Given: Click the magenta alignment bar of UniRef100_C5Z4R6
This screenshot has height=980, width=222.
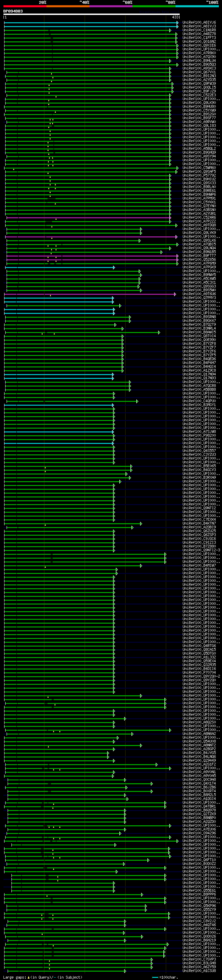Looking at the screenshot, I should point(89,218).
